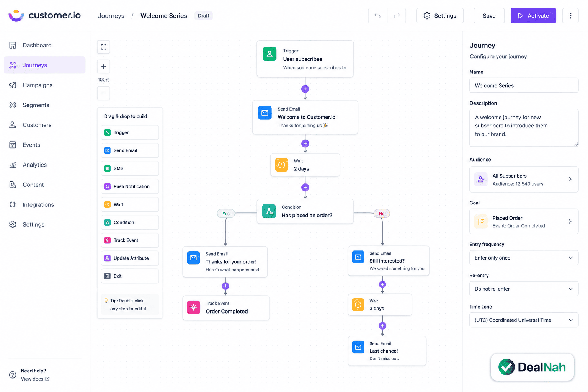Pick the Wait palette block
588x392 pixels.
click(130, 204)
